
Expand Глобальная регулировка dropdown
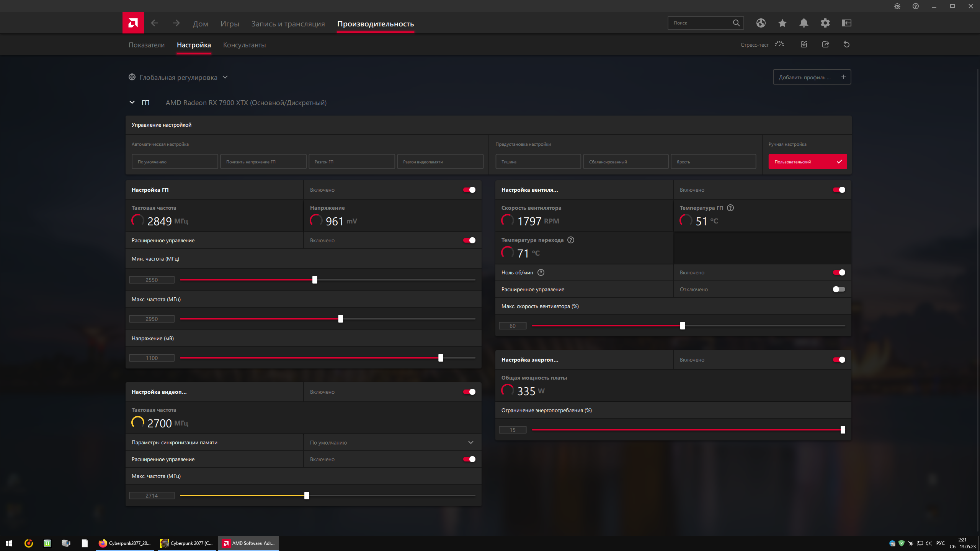pyautogui.click(x=225, y=77)
